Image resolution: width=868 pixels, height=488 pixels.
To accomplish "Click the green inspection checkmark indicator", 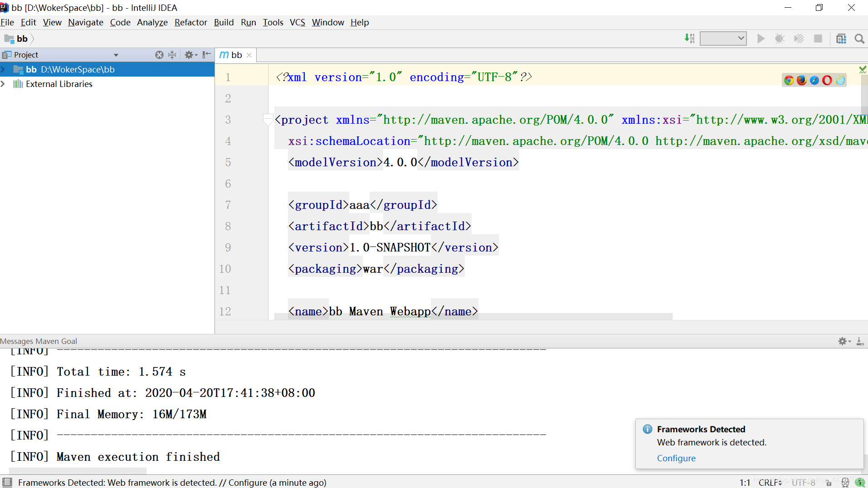I will (863, 69).
